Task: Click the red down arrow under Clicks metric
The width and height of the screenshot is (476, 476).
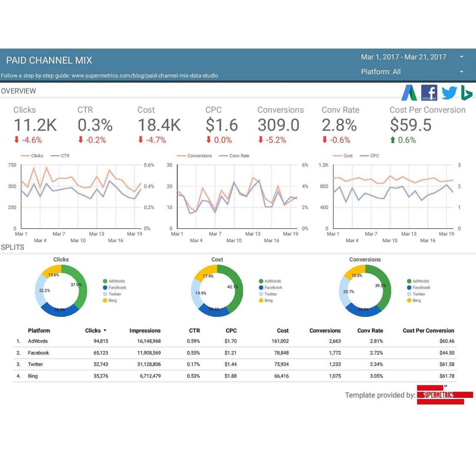Action: pyautogui.click(x=16, y=140)
